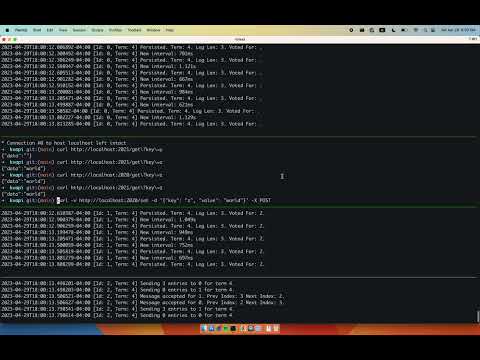Click the date and time in menu bar

click(x=458, y=30)
